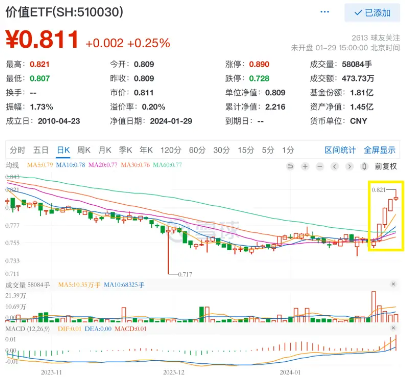This screenshot has height=381, width=405.
Task: Click the MACD (12,26,9) label
Action: (x=28, y=329)
